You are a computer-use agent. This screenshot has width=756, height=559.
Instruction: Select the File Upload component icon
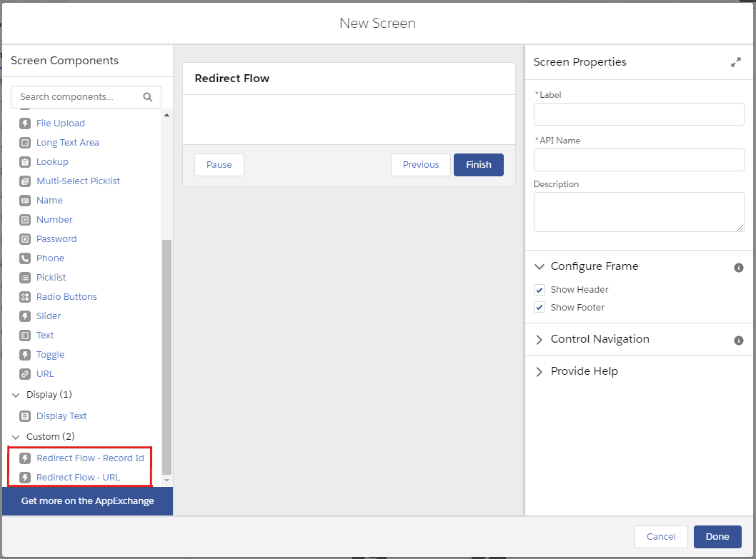24,123
